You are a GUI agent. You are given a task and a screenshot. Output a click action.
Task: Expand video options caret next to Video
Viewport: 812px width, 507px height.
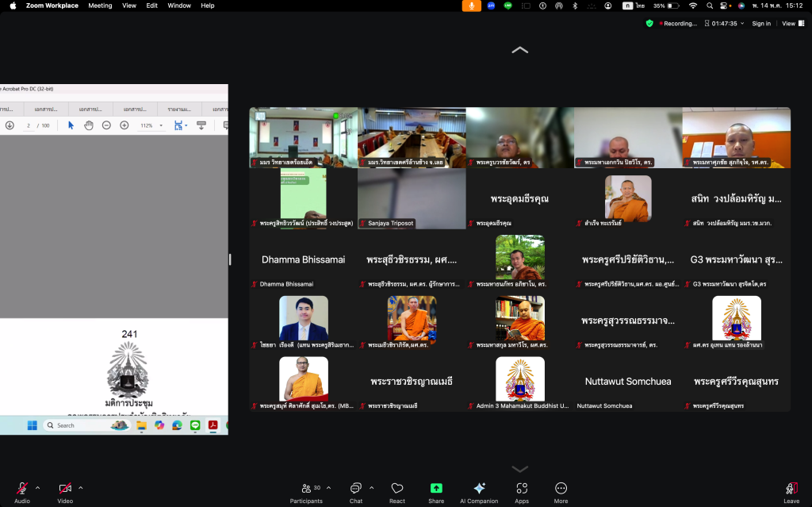coord(81,488)
